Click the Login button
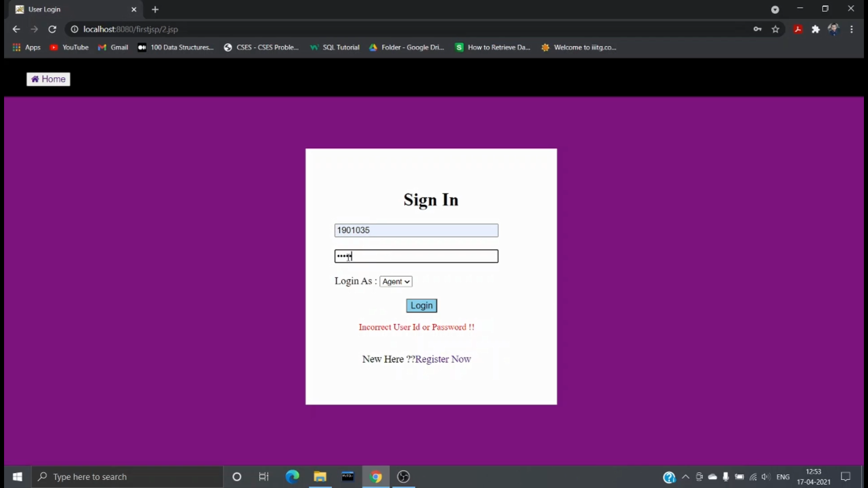The image size is (868, 488). pos(421,306)
